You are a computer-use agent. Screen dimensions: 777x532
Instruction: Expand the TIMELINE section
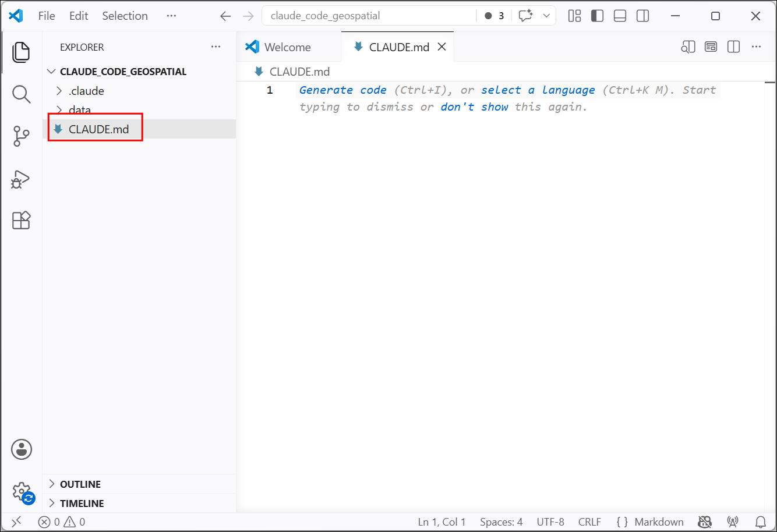pos(140,503)
